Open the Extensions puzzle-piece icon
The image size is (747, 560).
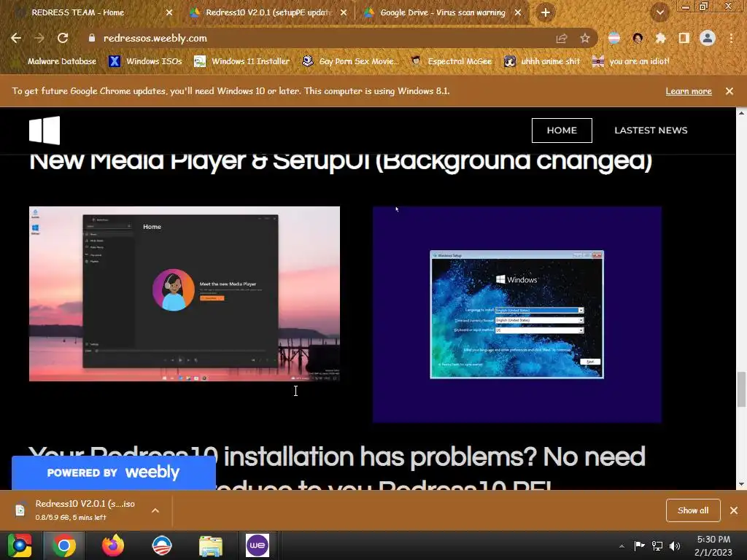(x=660, y=38)
